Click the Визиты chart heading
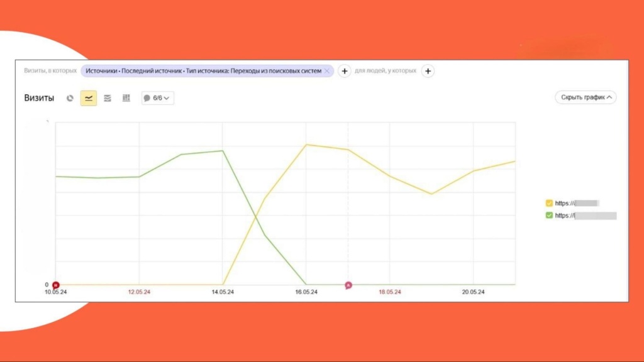Viewport: 644px width, 362px height. [39, 98]
